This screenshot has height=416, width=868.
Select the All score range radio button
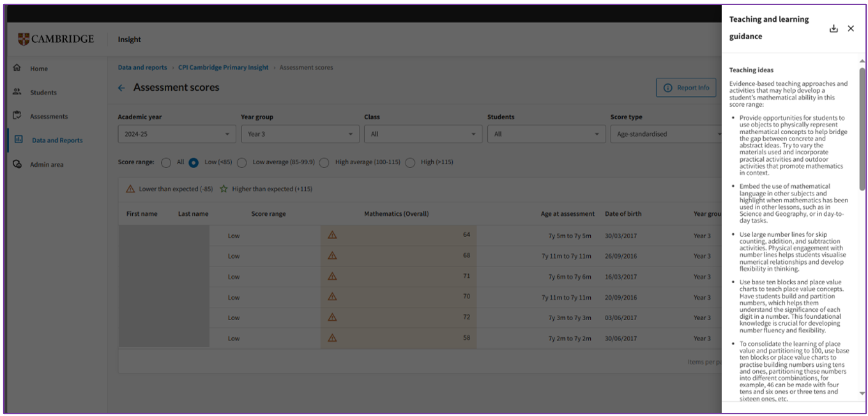tap(166, 162)
